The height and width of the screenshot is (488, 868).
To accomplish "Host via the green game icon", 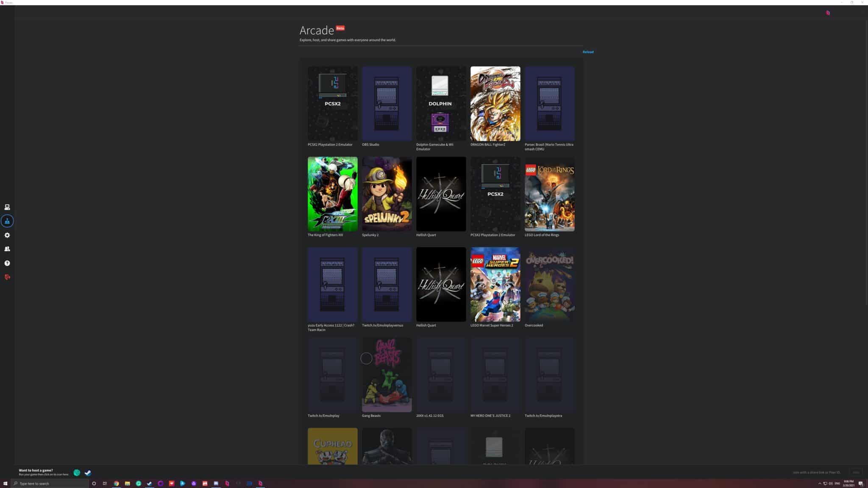I will (77, 473).
